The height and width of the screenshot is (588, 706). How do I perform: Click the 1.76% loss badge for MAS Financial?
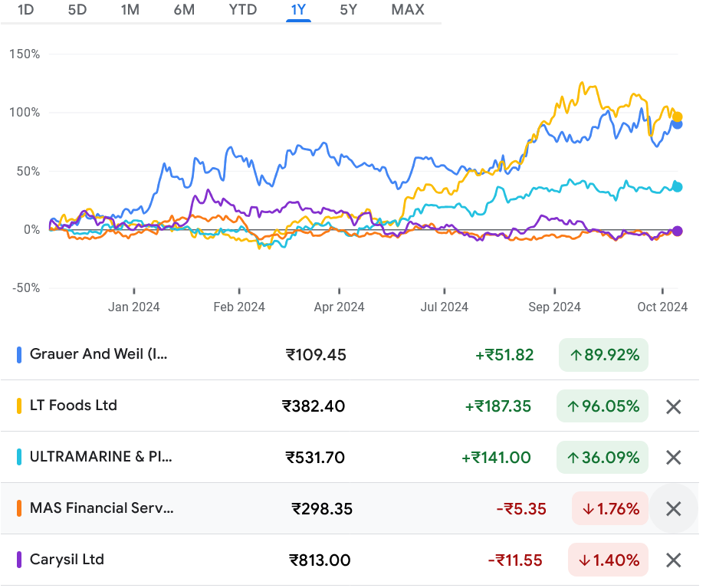click(609, 508)
